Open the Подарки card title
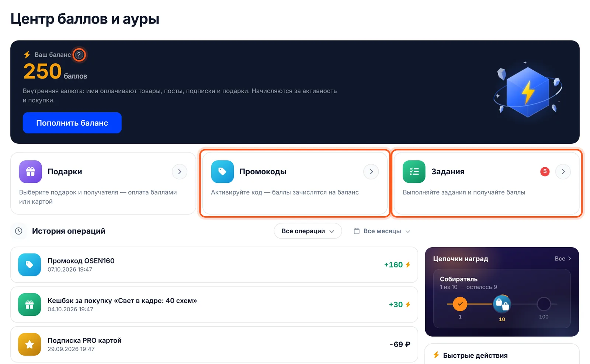The image size is (590, 364). pos(65,172)
